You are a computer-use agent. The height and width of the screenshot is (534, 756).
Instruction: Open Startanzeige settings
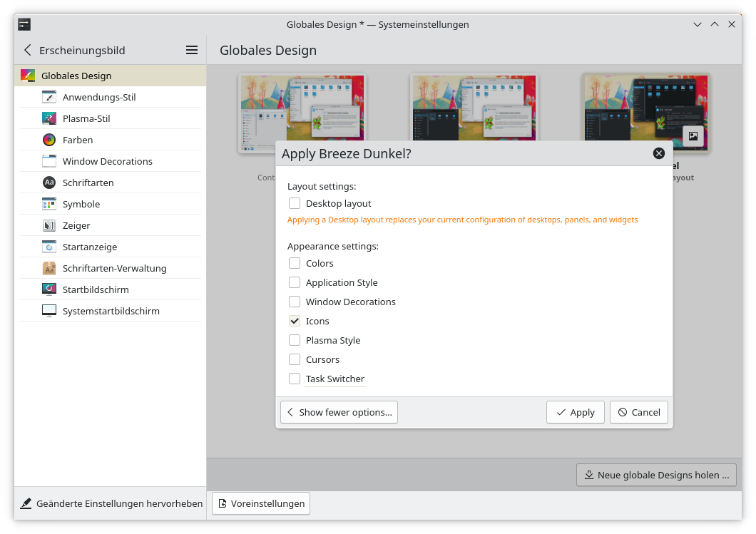pos(111,247)
